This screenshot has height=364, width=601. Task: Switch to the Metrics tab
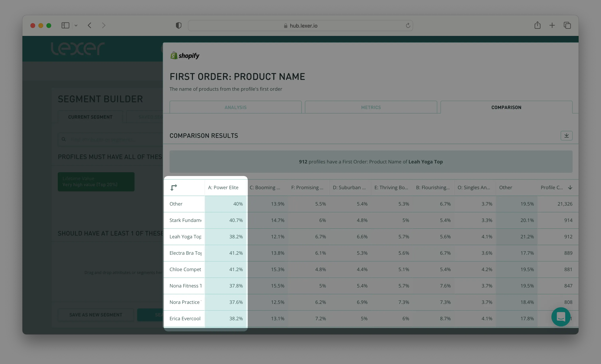tap(371, 107)
